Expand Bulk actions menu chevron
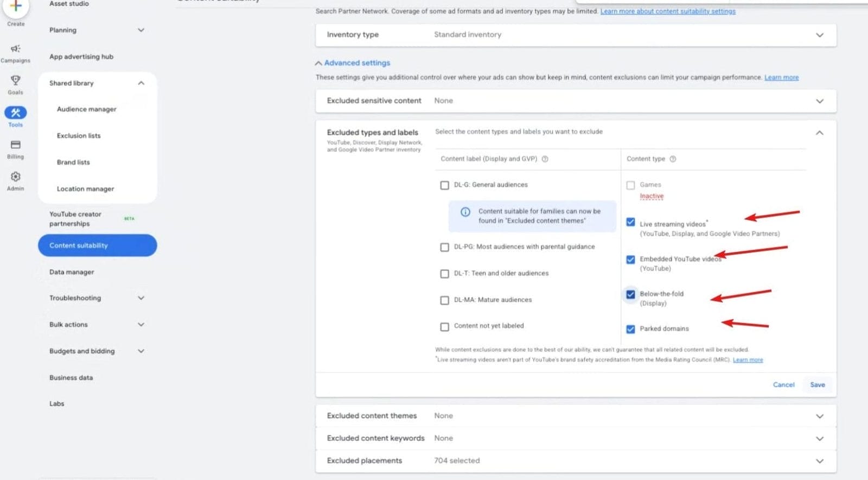The image size is (868, 480). point(141,325)
